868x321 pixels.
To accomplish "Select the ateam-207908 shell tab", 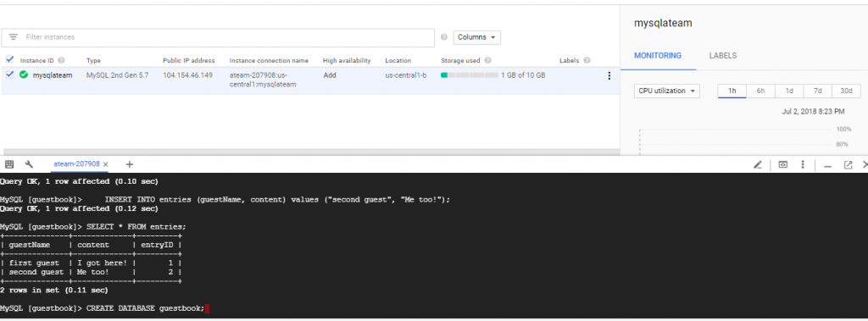I will point(76,164).
